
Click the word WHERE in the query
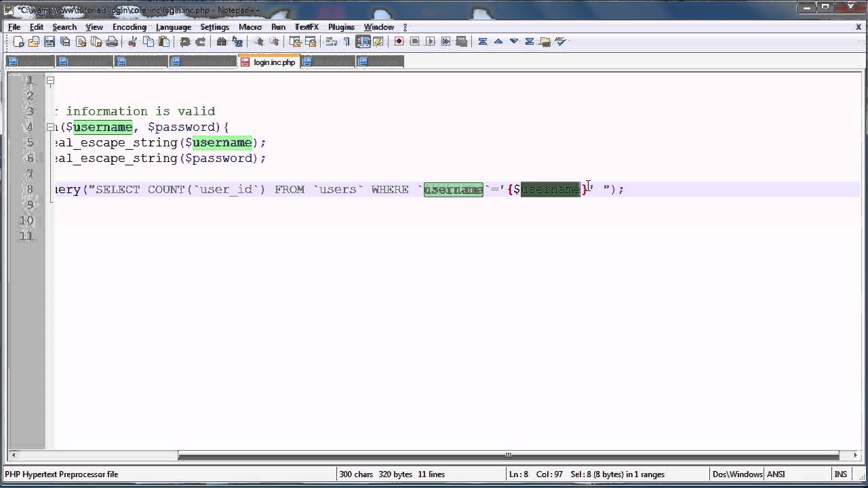(x=390, y=189)
